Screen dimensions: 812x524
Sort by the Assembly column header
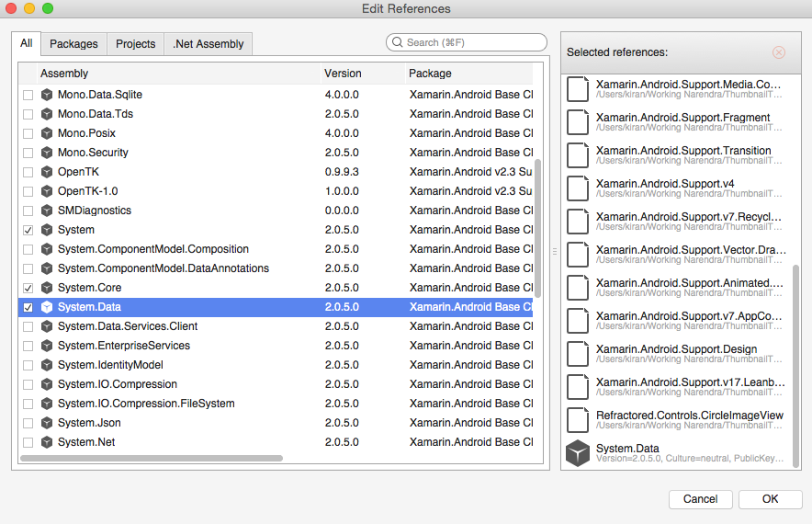point(179,74)
